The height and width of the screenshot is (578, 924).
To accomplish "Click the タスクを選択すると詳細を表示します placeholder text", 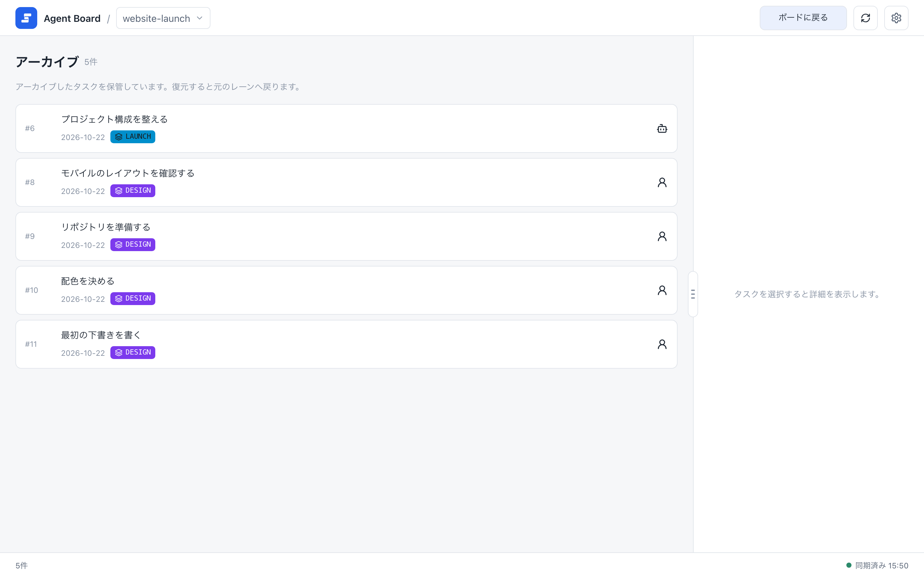I will click(x=808, y=294).
